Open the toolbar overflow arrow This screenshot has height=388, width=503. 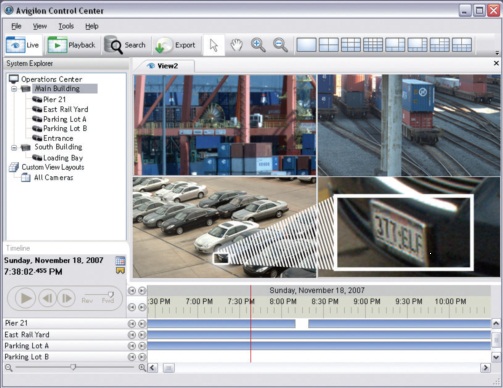point(497,53)
